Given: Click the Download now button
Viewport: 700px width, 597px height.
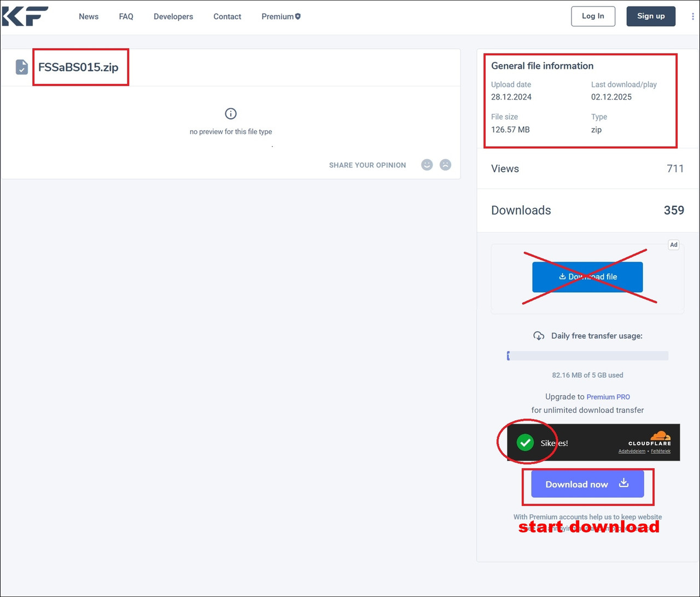Looking at the screenshot, I should [587, 484].
